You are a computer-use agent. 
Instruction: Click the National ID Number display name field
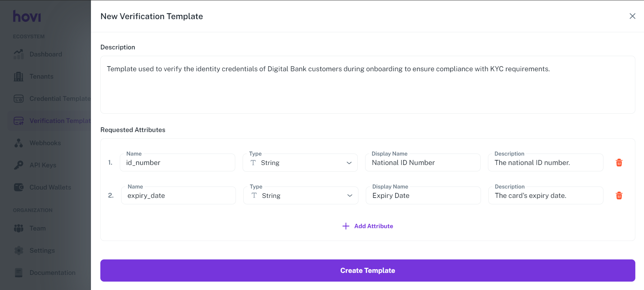[423, 163]
